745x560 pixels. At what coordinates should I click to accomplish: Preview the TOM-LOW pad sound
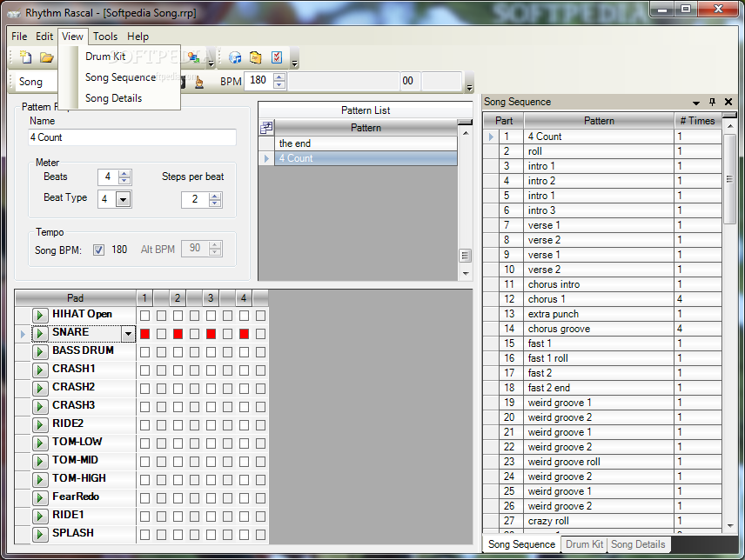[40, 443]
